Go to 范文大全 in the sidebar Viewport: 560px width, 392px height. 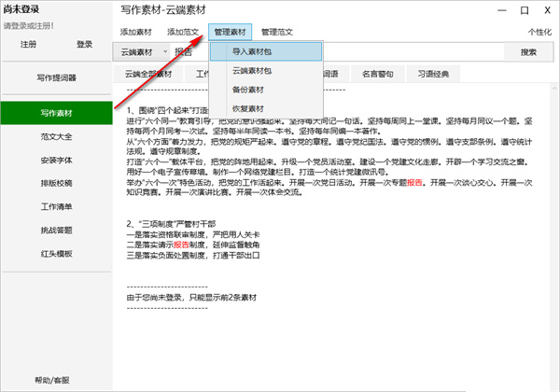coord(56,135)
